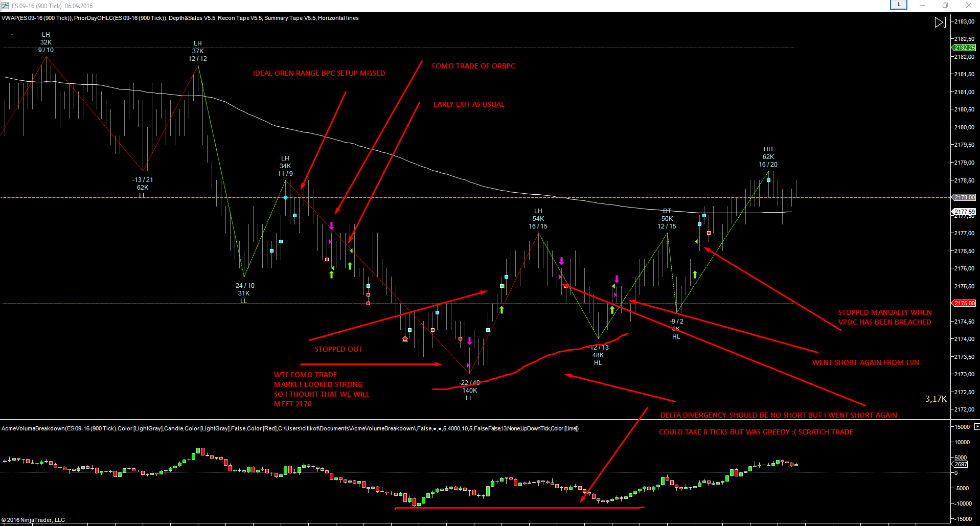This screenshot has height=526, width=980.
Task: Select the red 2175,00 price marker
Action: 964,303
